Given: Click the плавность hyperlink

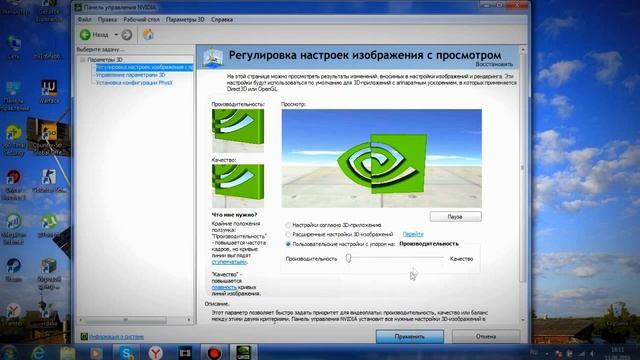Looking at the screenshot, I should [x=224, y=287].
